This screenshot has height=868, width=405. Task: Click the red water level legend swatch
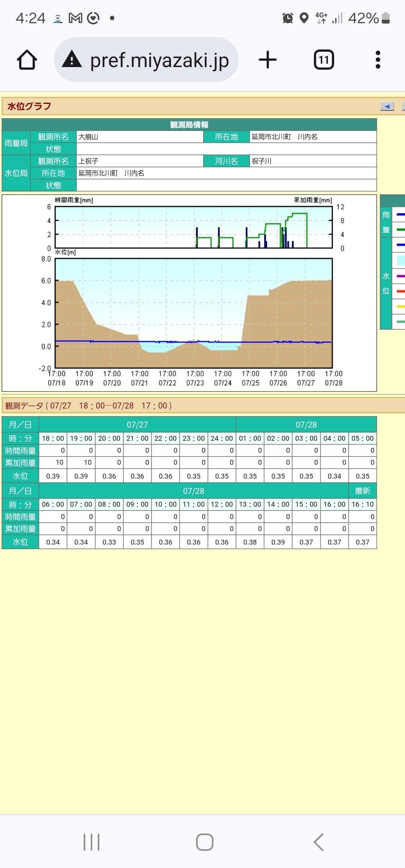click(400, 291)
